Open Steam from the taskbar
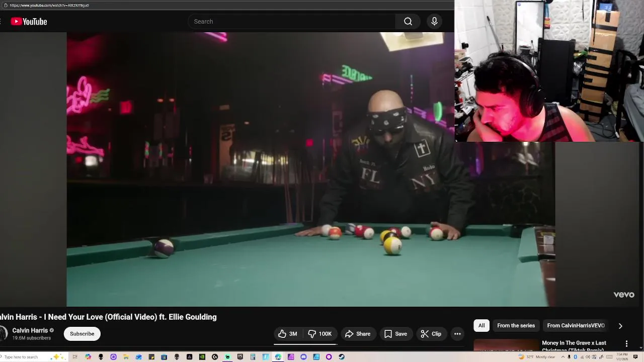The height and width of the screenshot is (362, 644). pyautogui.click(x=342, y=357)
